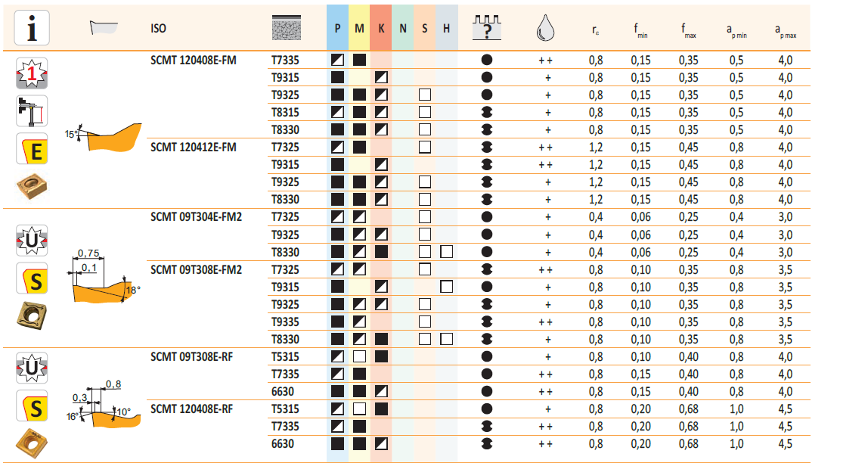Screen dimensions: 868x463
Task: Click the grade texture icon in header
Action: pyautogui.click(x=287, y=29)
